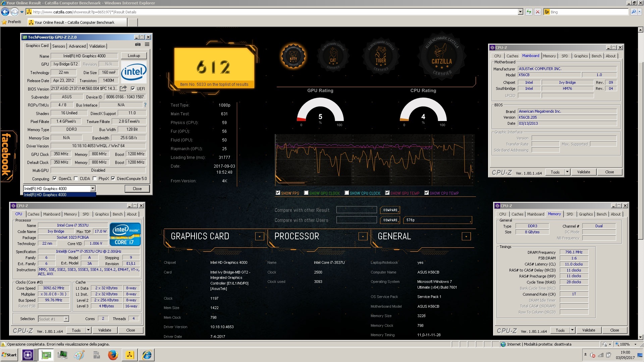This screenshot has height=362, width=644.
Task: Open Paint palette taskbar icon
Action: click(x=79, y=355)
